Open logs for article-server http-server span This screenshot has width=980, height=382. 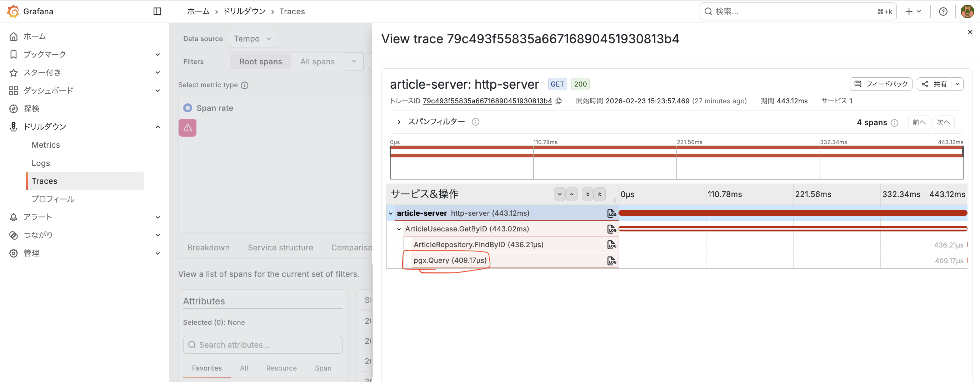[611, 213]
